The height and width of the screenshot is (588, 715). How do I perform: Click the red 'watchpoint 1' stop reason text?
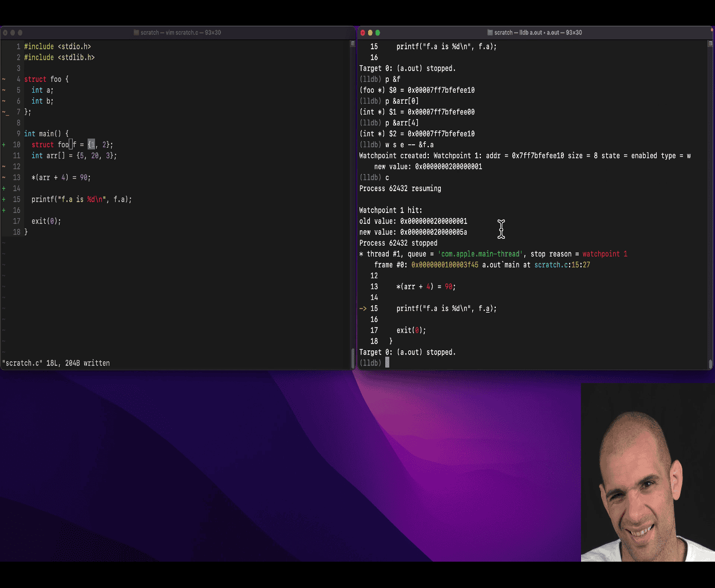click(605, 254)
